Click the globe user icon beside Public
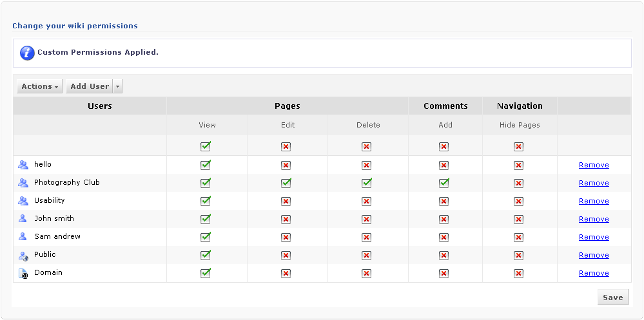This screenshot has width=644, height=320. pyautogui.click(x=23, y=255)
